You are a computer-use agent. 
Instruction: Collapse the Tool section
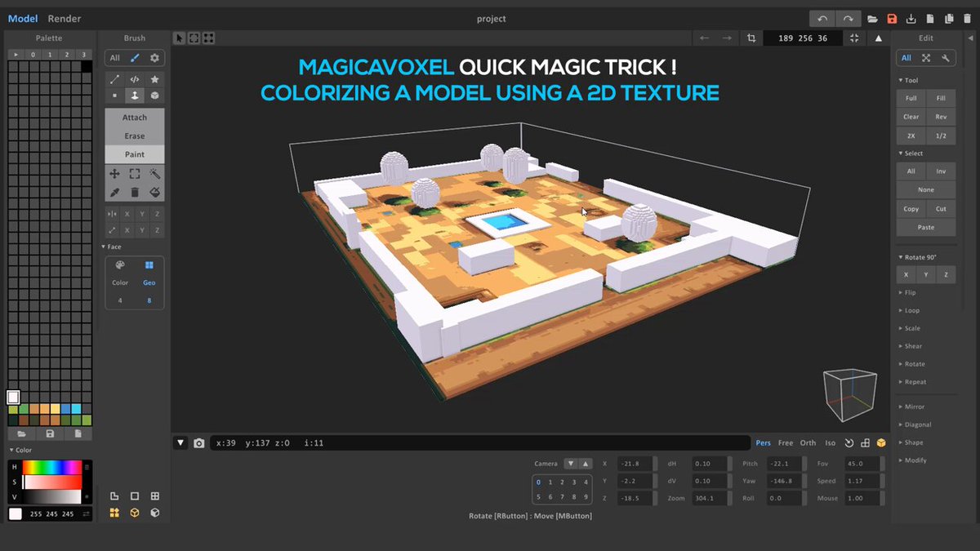point(908,81)
